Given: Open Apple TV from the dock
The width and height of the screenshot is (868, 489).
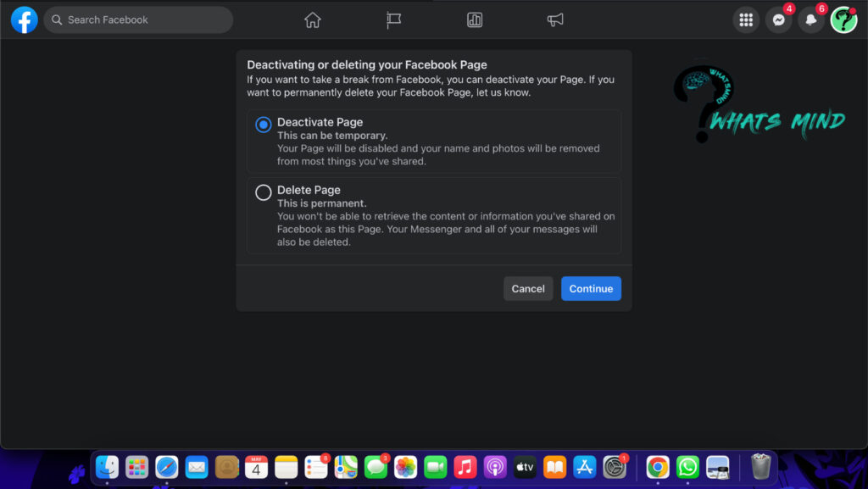Looking at the screenshot, I should click(x=525, y=468).
